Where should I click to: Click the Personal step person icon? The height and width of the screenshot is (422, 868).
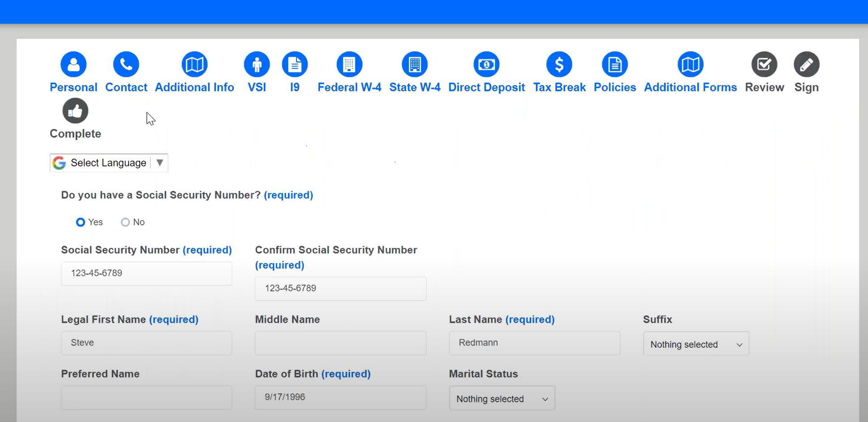click(73, 64)
